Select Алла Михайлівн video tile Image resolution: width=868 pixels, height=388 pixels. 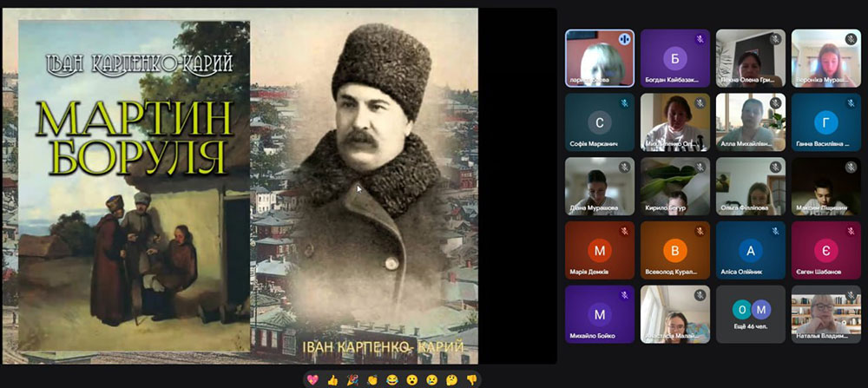coord(751,122)
